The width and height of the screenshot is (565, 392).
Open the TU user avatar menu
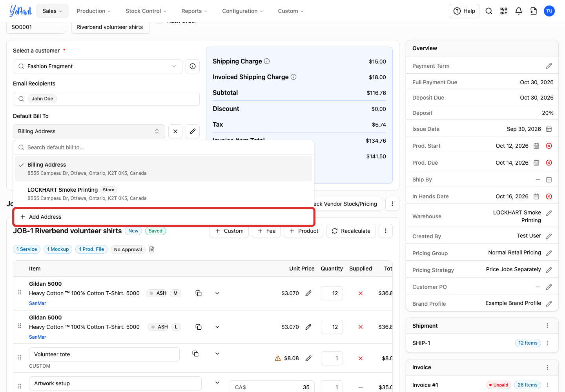(x=549, y=11)
